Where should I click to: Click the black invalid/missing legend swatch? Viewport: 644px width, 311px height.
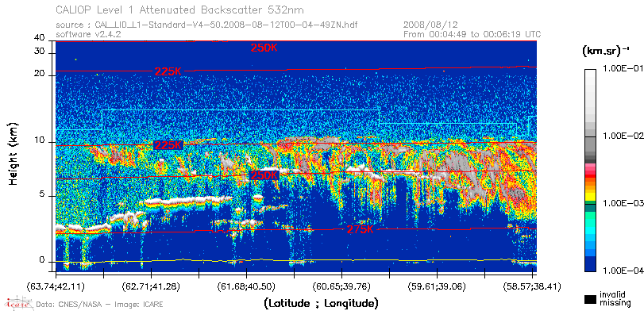[x=591, y=299]
